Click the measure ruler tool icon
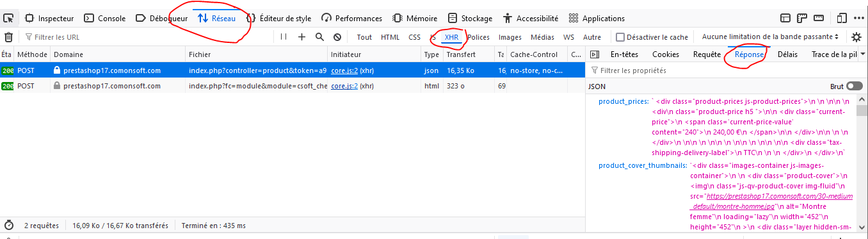The height and width of the screenshot is (239, 868). [x=818, y=18]
